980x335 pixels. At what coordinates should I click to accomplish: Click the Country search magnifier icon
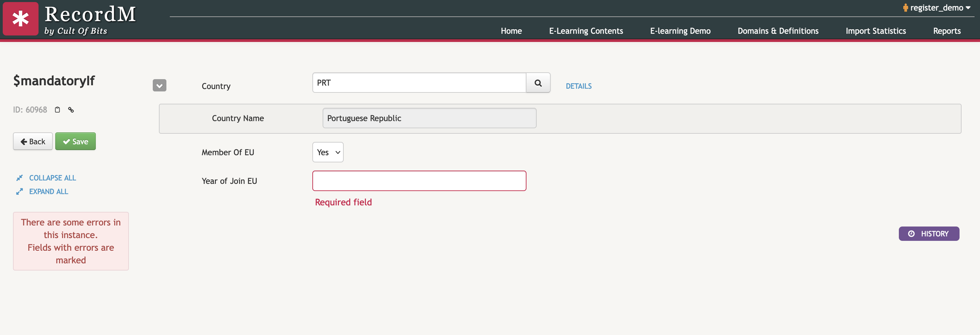tap(538, 83)
